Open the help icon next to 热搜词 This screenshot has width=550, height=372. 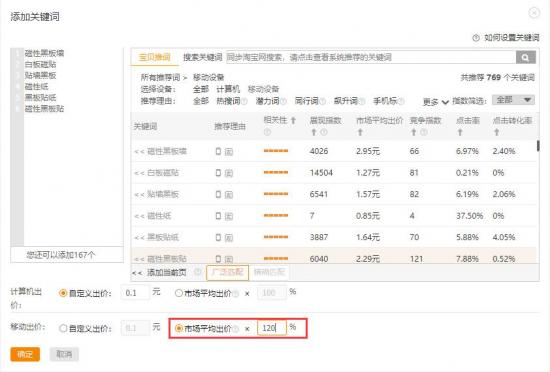[x=244, y=101]
